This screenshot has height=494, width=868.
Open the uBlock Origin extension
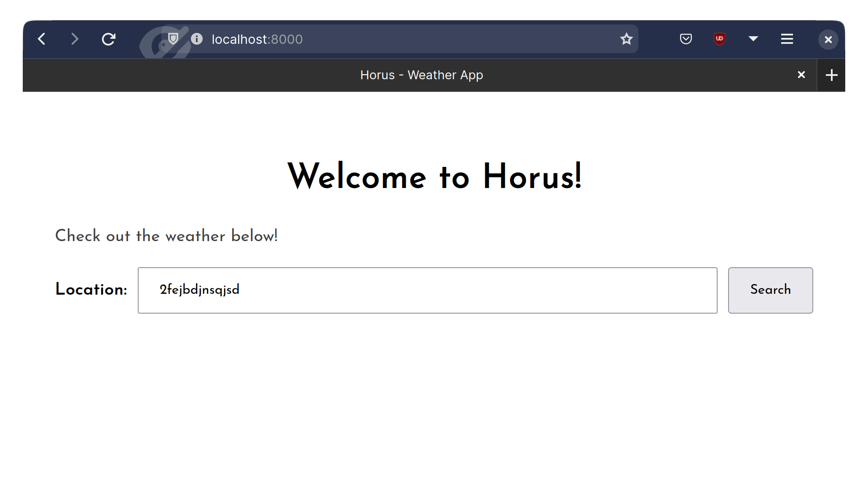tap(719, 39)
